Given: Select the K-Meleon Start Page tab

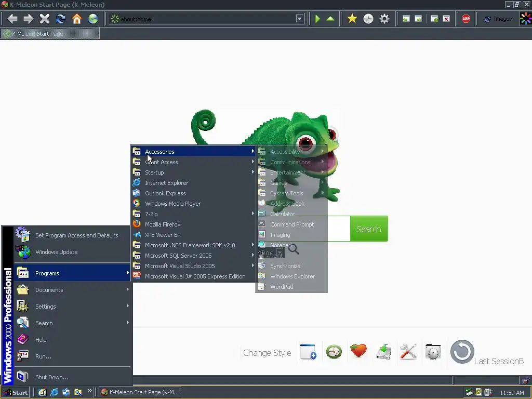Looking at the screenshot, I should (x=50, y=34).
